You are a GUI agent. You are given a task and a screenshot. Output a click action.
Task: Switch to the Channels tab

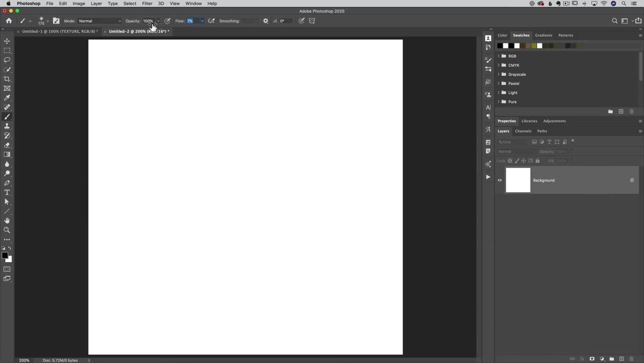pyautogui.click(x=523, y=131)
